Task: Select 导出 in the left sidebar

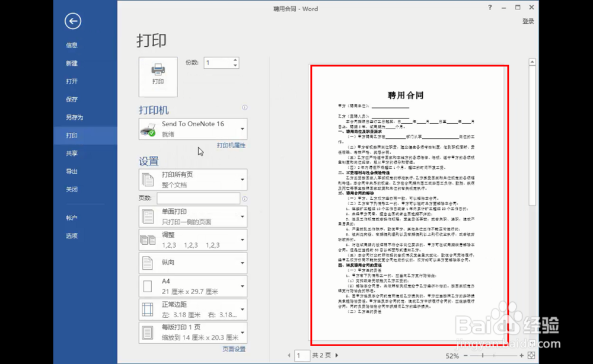Action: 71,171
